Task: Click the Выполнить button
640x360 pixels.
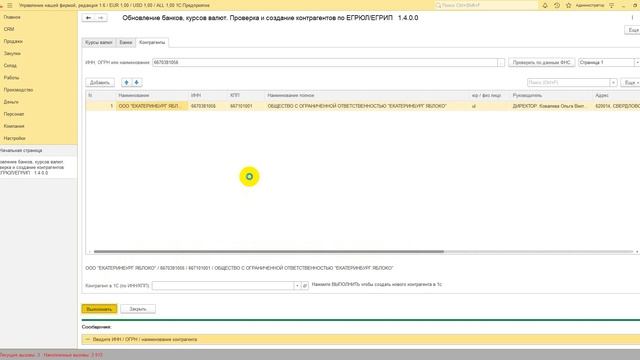Action: coord(99,309)
